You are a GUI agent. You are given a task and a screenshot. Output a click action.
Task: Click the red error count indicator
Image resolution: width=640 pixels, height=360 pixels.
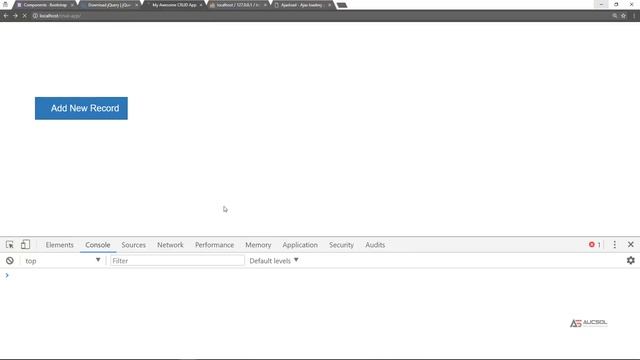pos(595,244)
